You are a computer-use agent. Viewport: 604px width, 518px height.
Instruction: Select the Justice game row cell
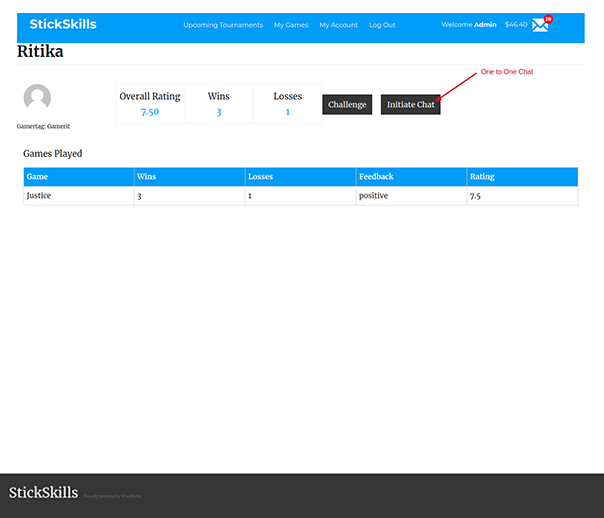tap(39, 196)
